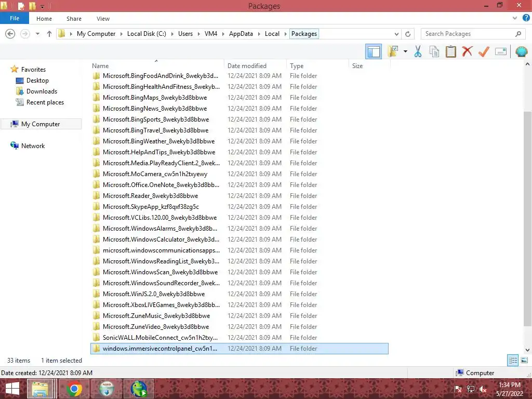Select Favorites in the navigation pane

(x=33, y=69)
